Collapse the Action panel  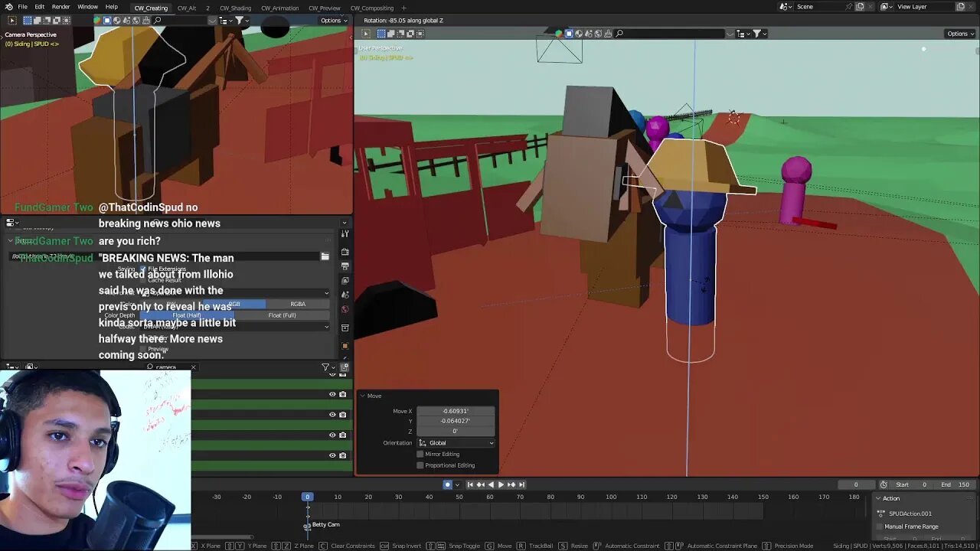tap(878, 498)
